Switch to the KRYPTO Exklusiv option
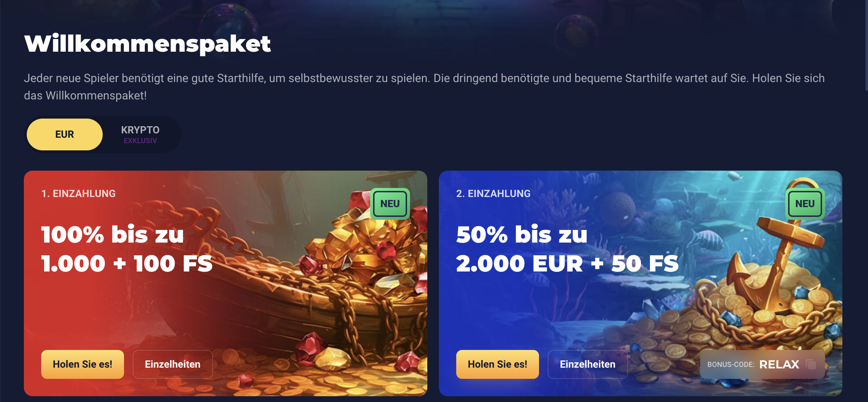 tap(140, 134)
